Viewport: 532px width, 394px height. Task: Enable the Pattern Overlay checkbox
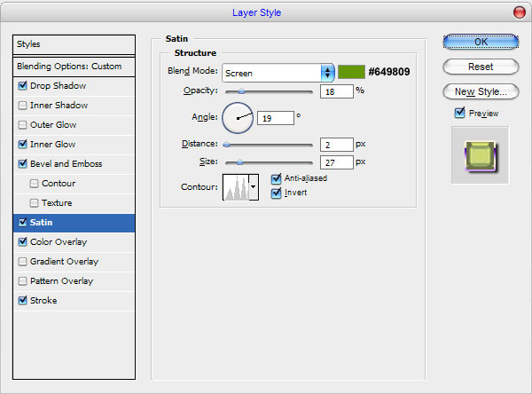coord(23,281)
